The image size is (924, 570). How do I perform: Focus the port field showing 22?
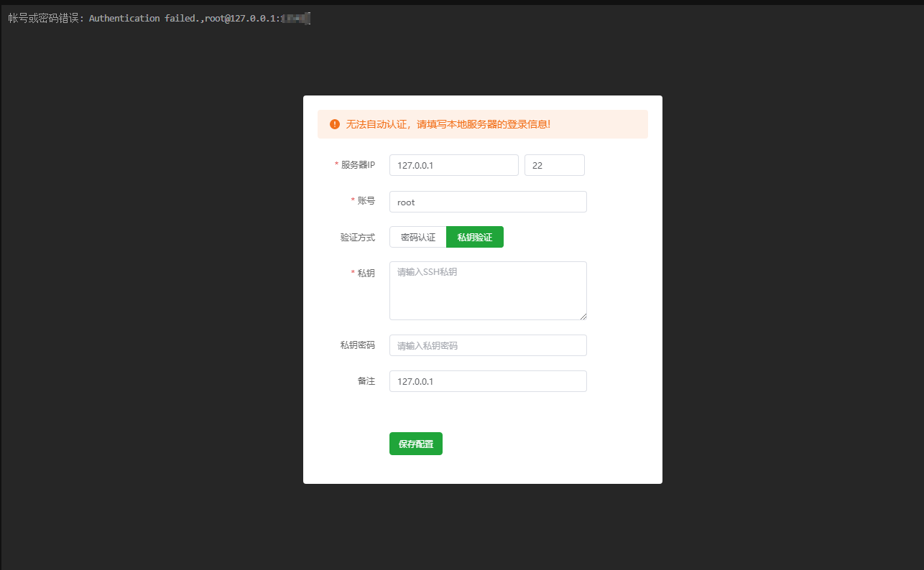point(555,165)
